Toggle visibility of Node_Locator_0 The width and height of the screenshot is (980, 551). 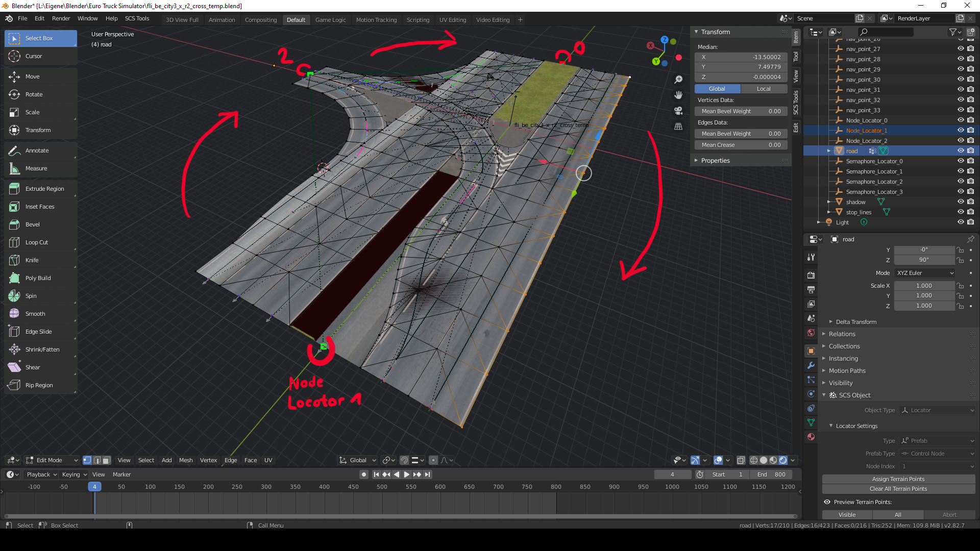click(961, 120)
